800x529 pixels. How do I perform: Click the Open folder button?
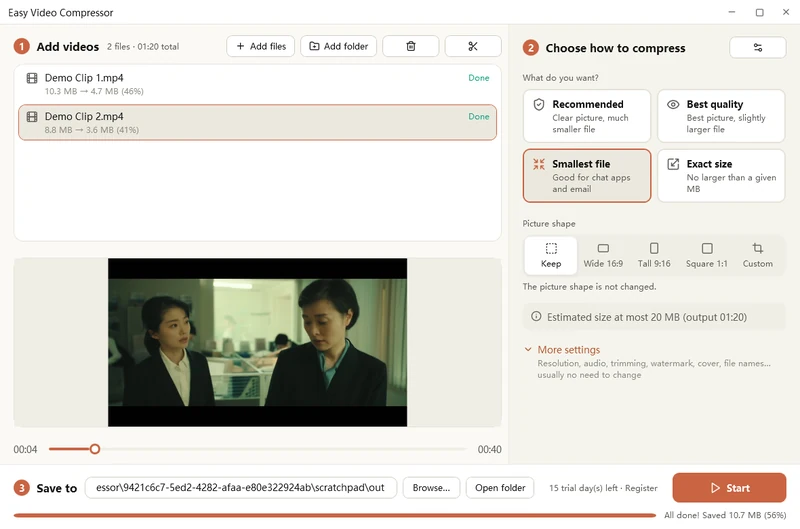(x=500, y=488)
